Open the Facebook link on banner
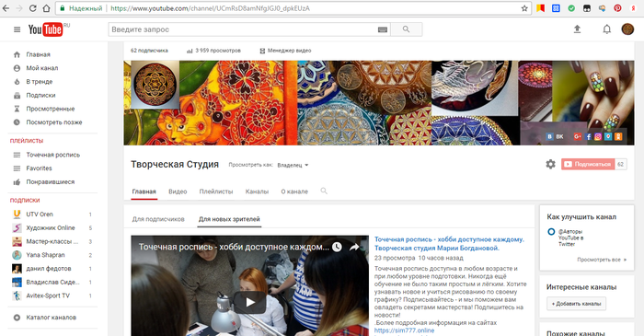Screen dimensions: 644x336 click(x=588, y=137)
